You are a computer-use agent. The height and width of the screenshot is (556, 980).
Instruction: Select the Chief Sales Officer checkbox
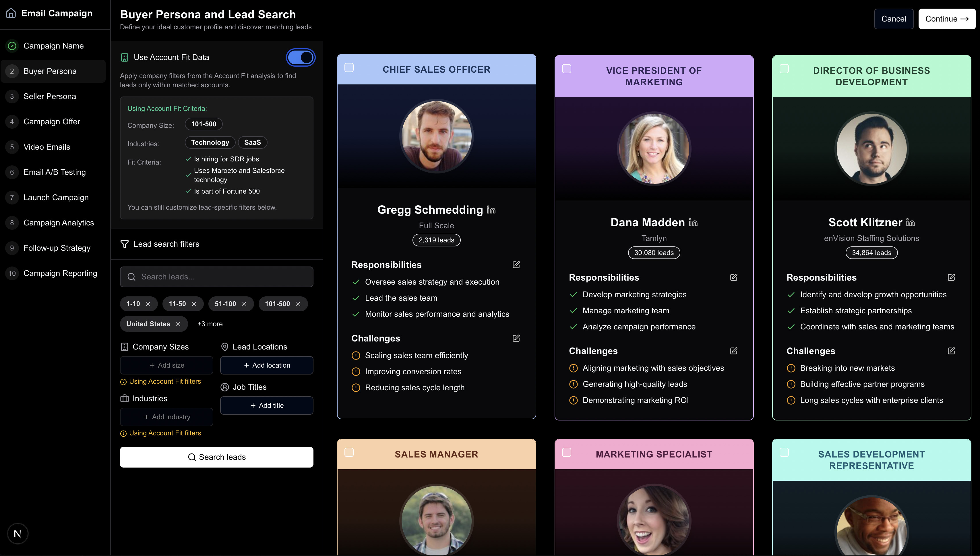coord(349,67)
